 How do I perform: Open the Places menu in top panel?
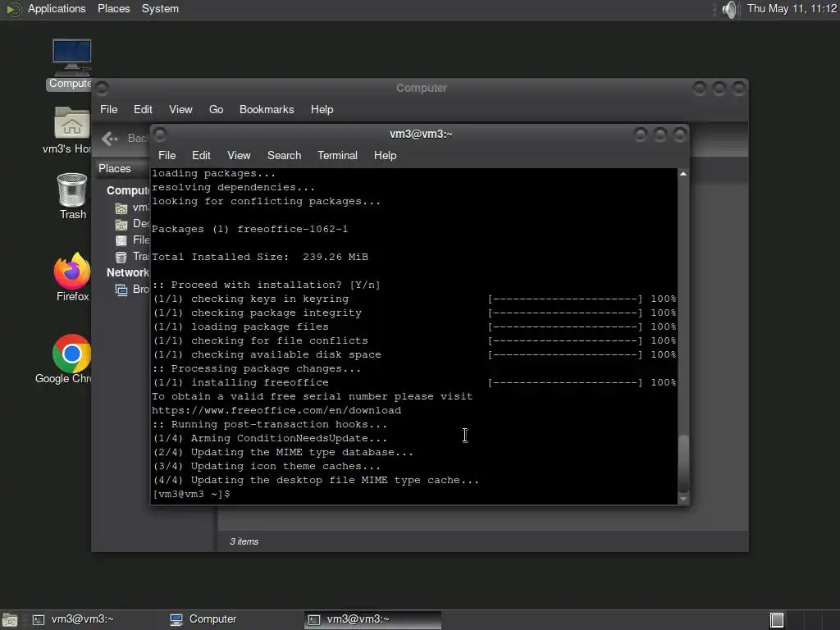coord(113,8)
